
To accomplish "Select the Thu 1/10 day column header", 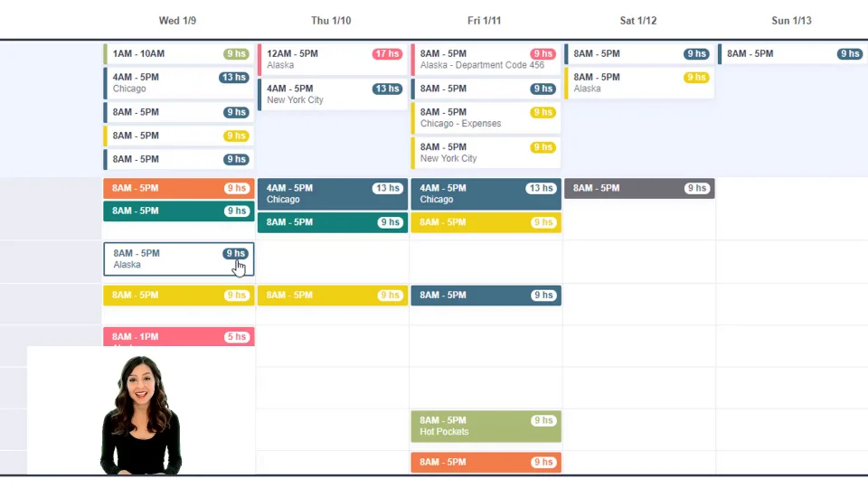I will (331, 21).
